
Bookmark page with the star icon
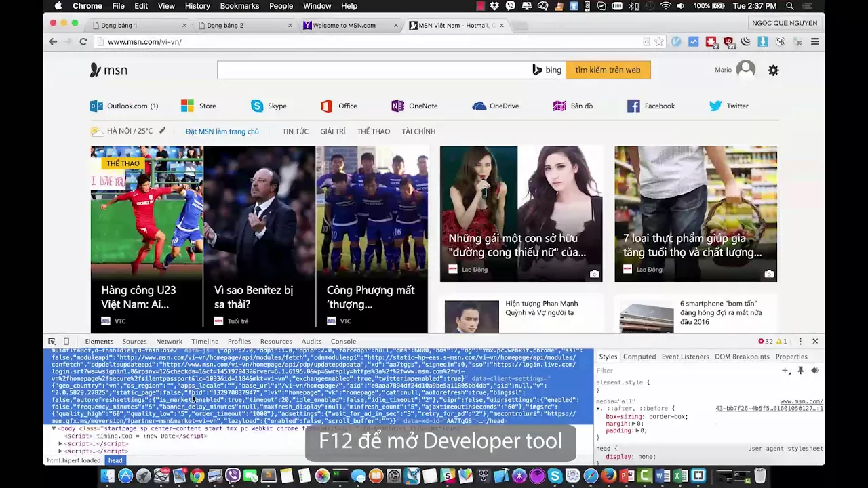659,42
